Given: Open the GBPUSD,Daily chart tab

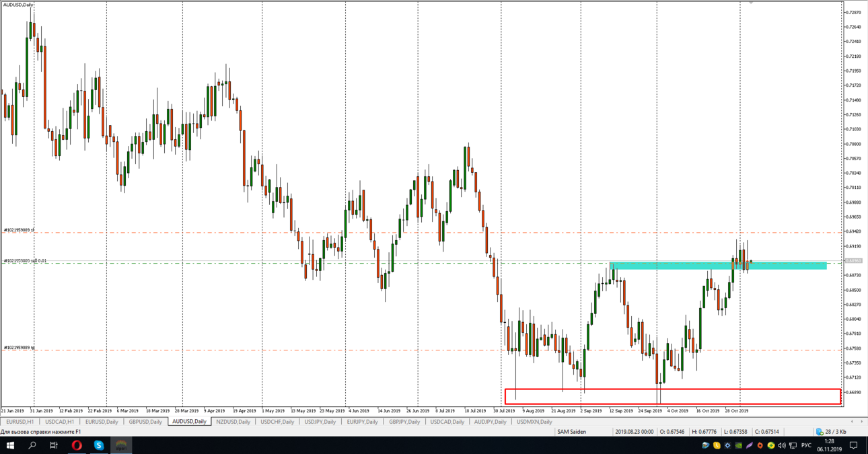Looking at the screenshot, I should point(145,422).
